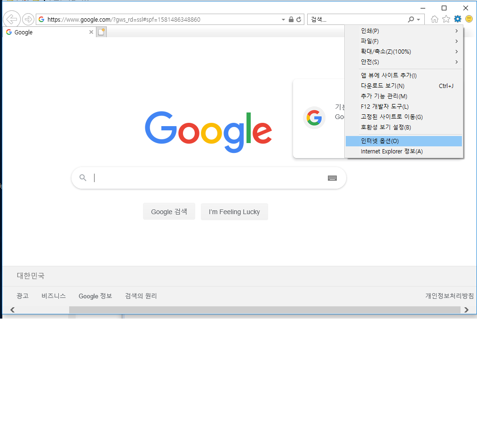The height and width of the screenshot is (448, 477).
Task: Open 다운로드 보기(N) from the menu
Action: pos(404,86)
